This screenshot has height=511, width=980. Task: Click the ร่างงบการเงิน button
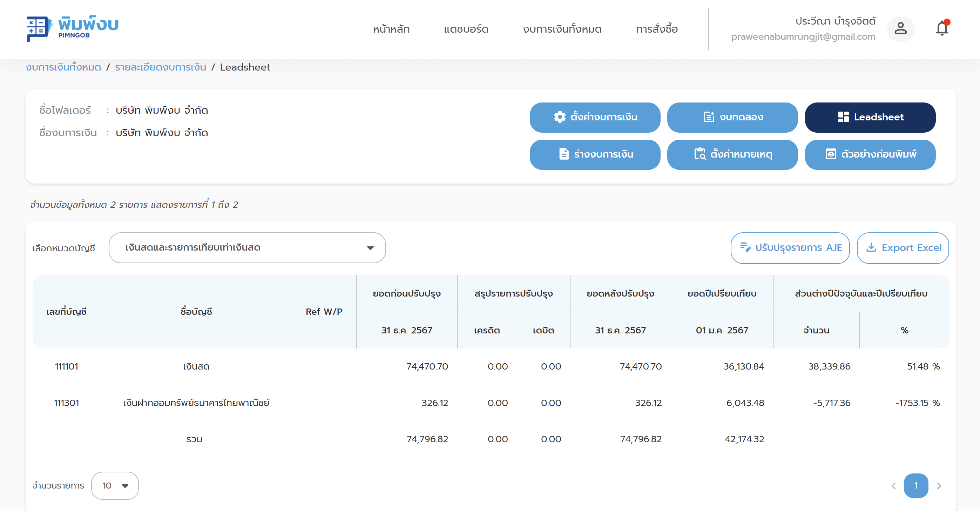pos(595,154)
